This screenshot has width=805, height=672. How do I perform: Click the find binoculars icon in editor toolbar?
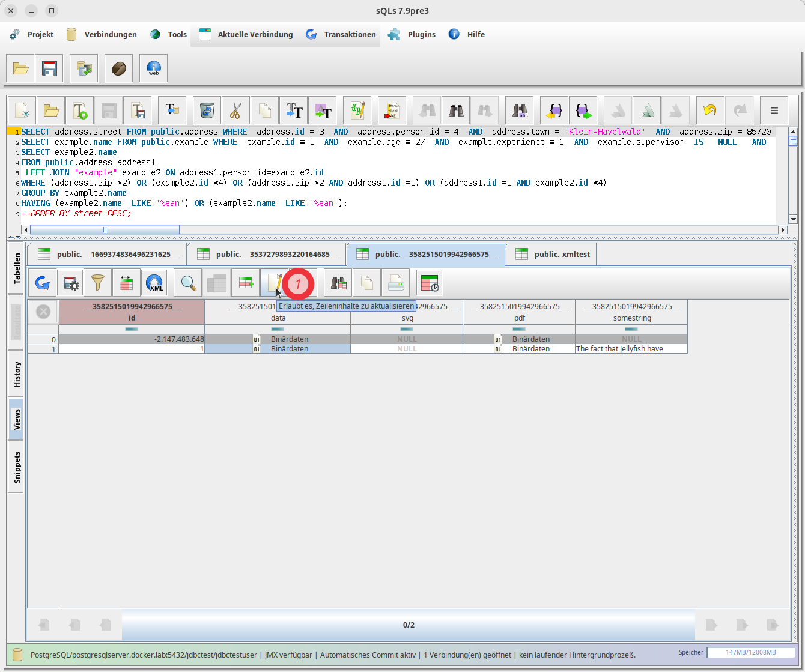456,110
